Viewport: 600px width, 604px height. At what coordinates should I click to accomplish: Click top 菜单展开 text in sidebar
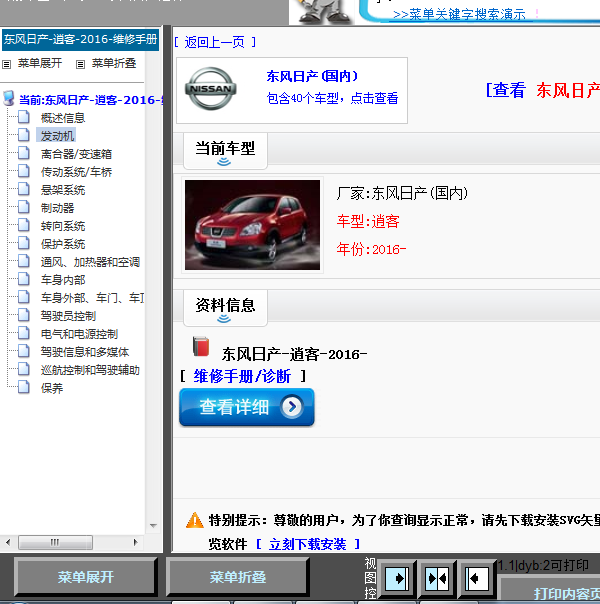(40, 63)
